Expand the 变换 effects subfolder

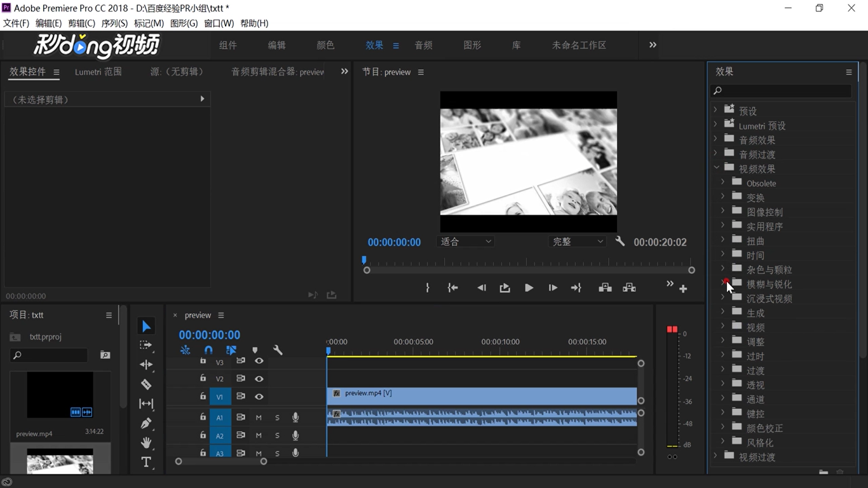(722, 196)
